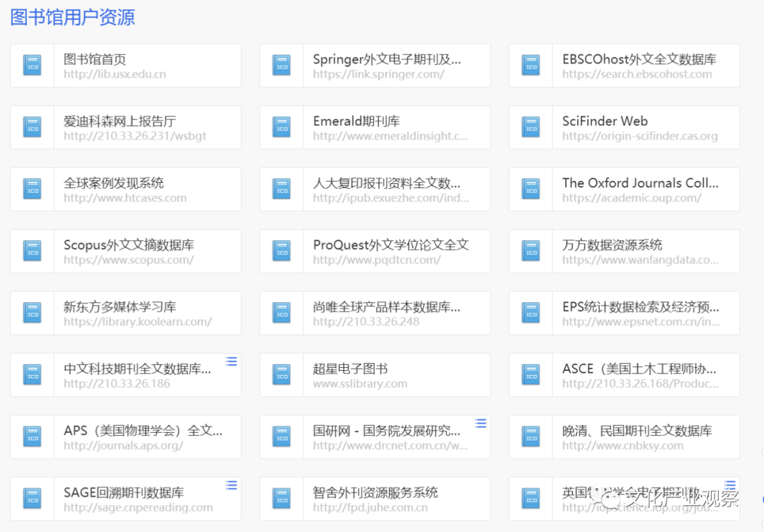Click the ASCE（美国土木工程师协... title
The width and height of the screenshot is (764, 532).
click(639, 369)
